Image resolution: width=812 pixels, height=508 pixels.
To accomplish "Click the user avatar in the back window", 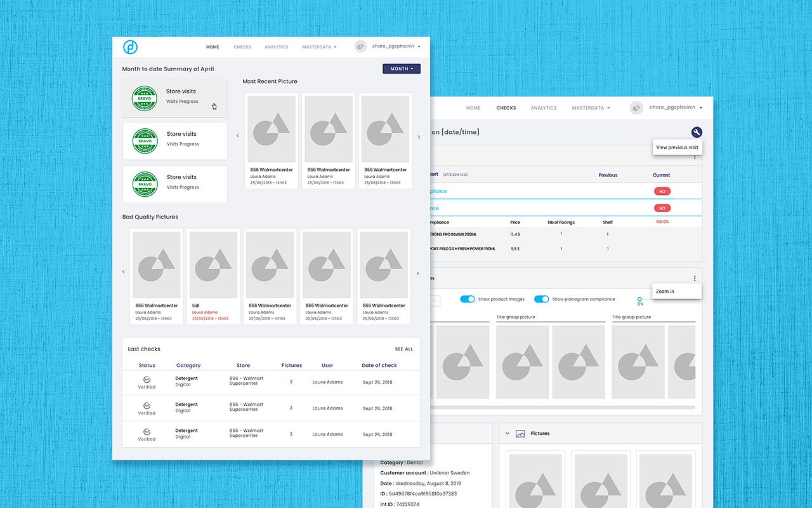I will pos(636,108).
